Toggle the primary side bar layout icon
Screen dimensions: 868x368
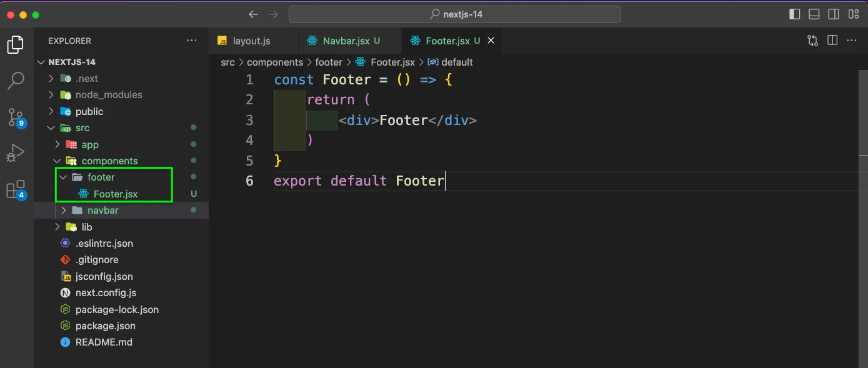click(795, 14)
